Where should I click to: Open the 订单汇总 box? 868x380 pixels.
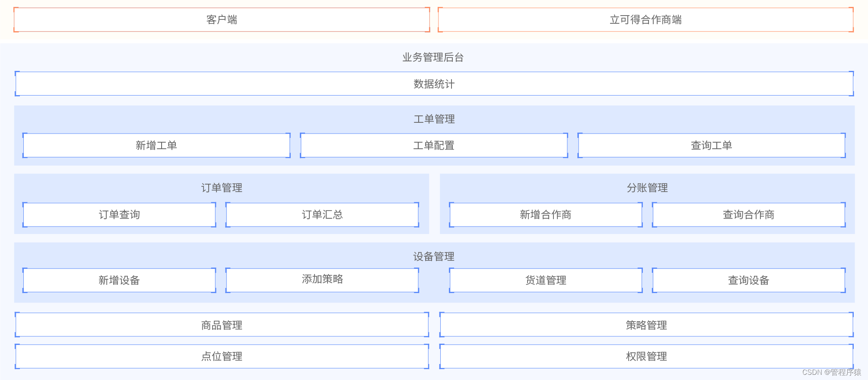[x=322, y=214]
